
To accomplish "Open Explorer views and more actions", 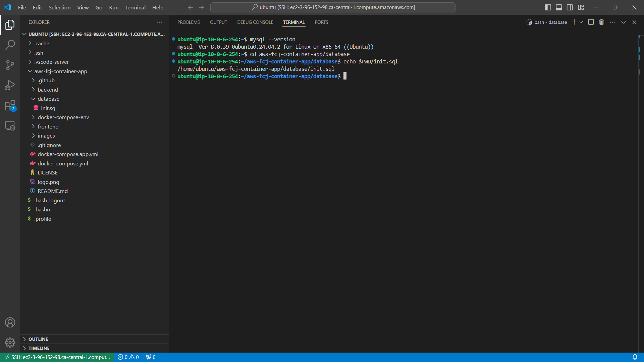I will click(159, 22).
